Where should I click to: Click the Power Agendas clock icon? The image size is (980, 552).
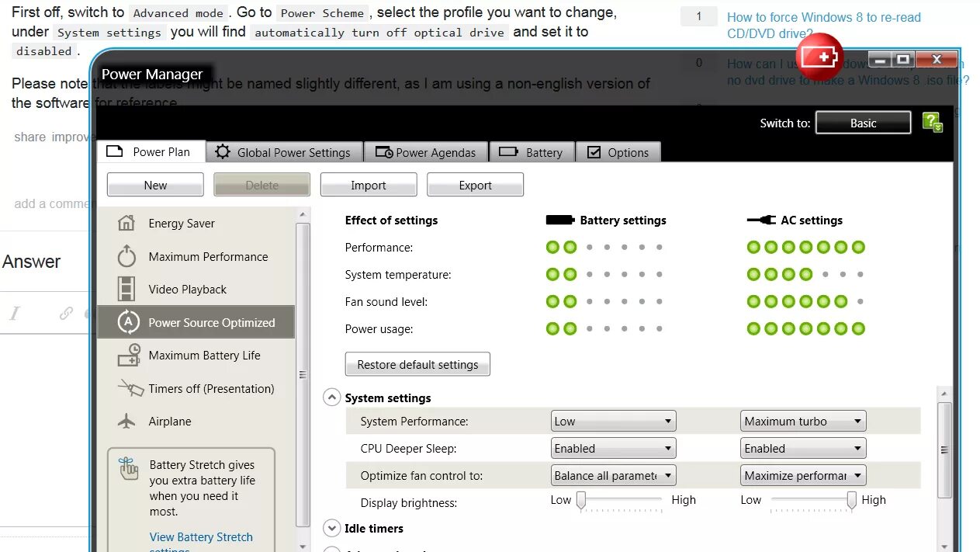pyautogui.click(x=384, y=153)
